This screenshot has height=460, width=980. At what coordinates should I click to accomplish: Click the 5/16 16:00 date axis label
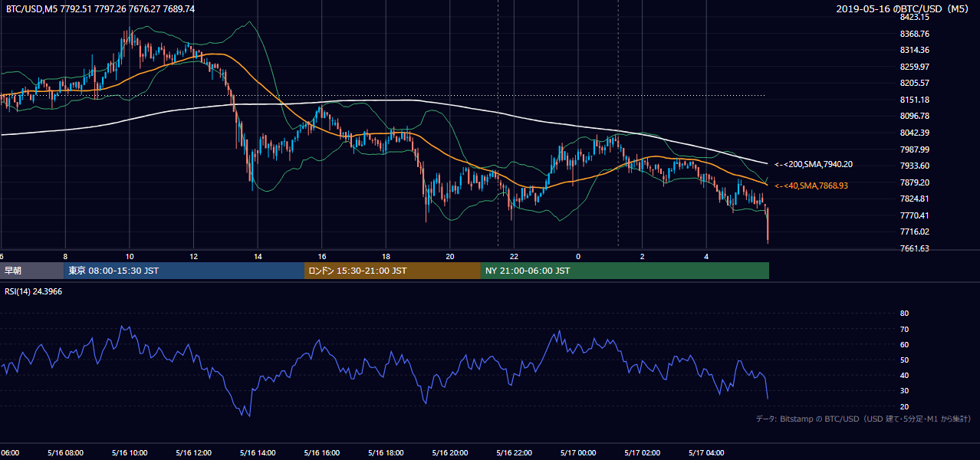[x=321, y=452]
